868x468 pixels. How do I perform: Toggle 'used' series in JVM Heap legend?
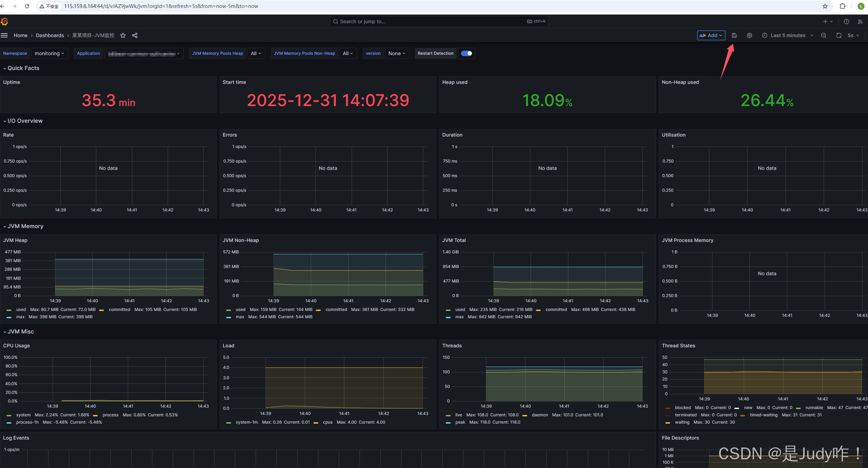pyautogui.click(x=21, y=310)
